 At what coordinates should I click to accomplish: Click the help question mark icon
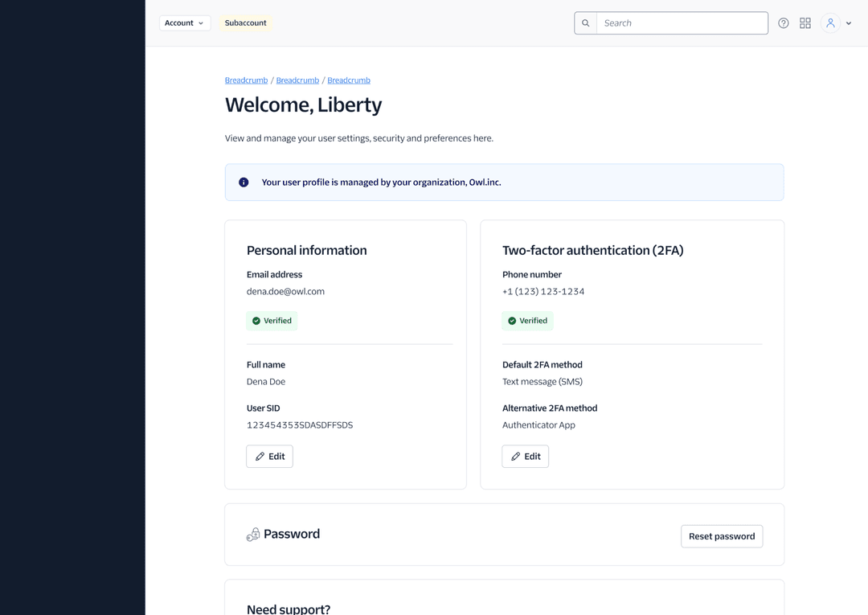783,23
